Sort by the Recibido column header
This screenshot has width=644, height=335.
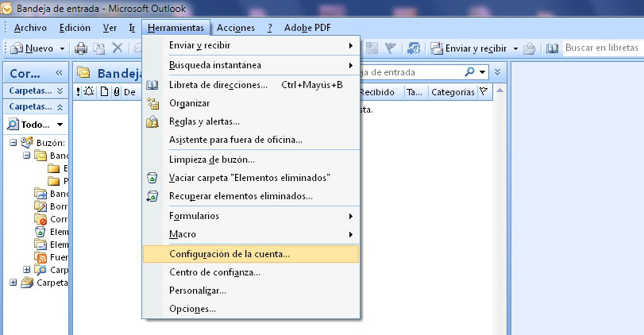[x=382, y=92]
